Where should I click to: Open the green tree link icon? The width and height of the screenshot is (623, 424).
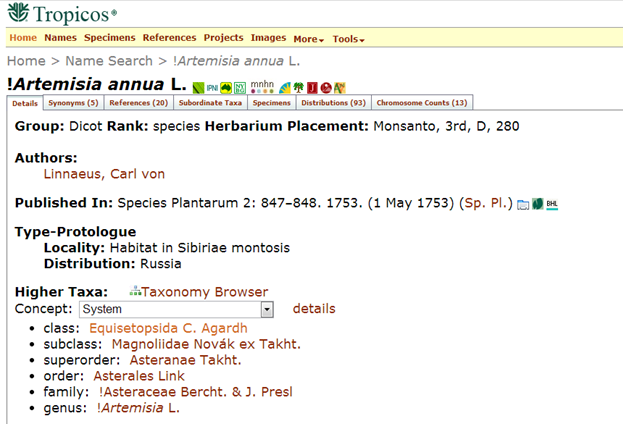298,87
